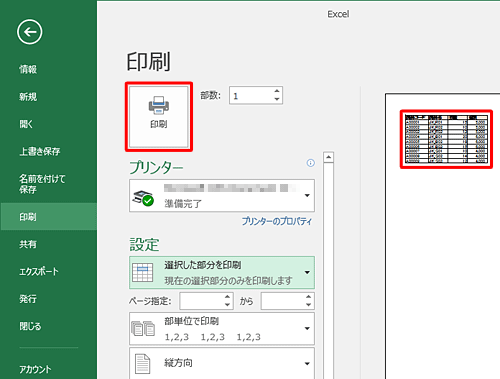Click the 設定 section heading
The height and width of the screenshot is (379, 500).
coord(144,244)
